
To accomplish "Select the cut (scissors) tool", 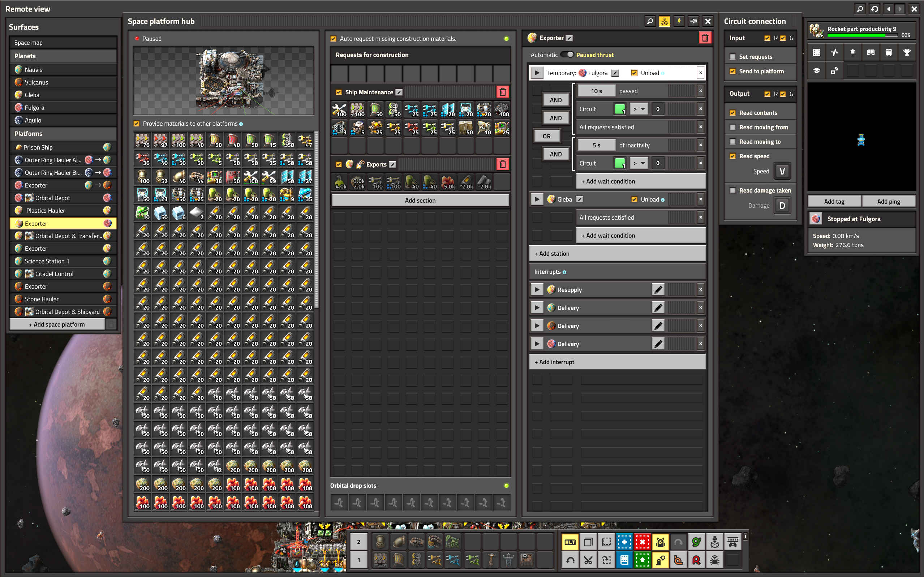I will click(588, 560).
